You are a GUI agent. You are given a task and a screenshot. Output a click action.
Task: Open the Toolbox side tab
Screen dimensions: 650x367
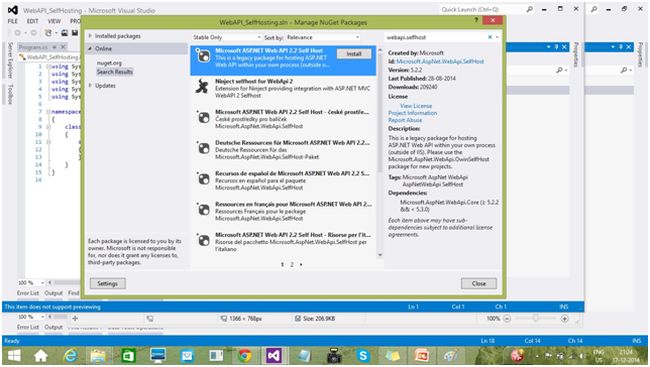tap(10, 94)
